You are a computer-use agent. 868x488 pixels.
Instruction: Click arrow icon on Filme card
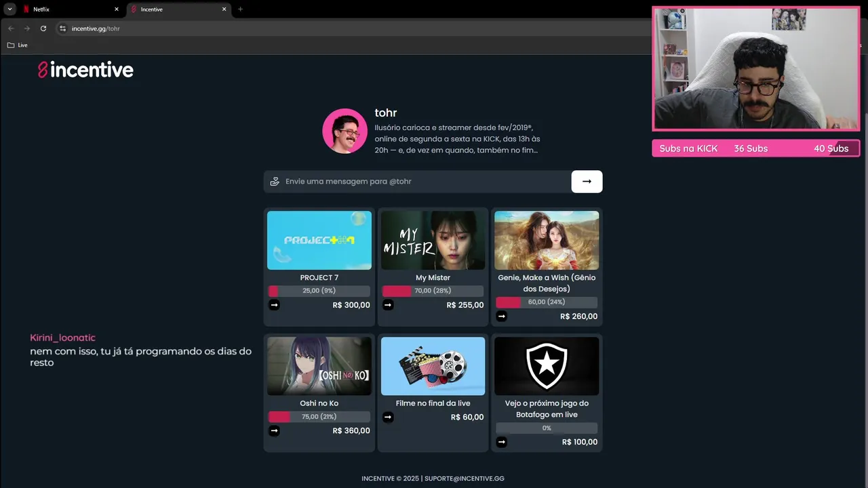click(x=388, y=417)
